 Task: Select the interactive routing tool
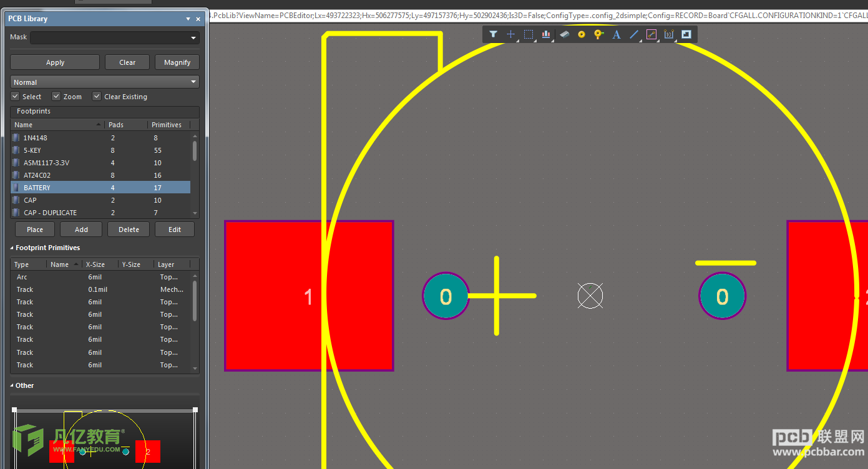(651, 34)
